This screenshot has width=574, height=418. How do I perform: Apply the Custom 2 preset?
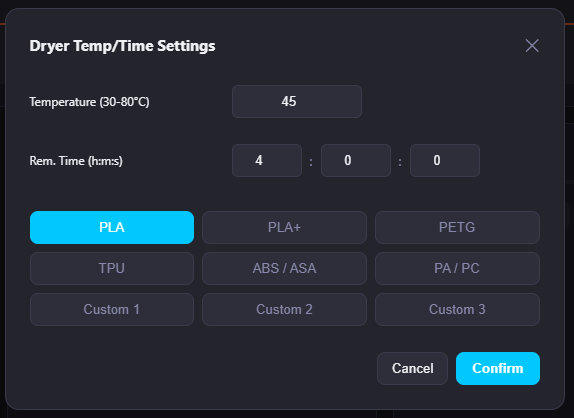click(x=284, y=309)
